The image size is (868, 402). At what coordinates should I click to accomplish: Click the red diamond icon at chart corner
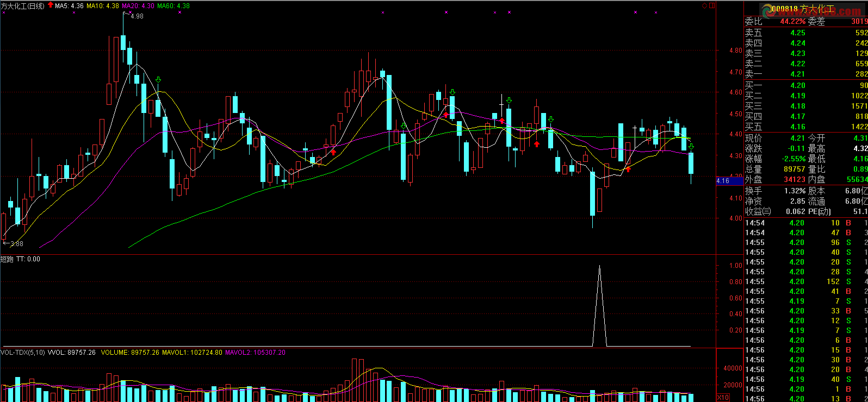(704, 5)
